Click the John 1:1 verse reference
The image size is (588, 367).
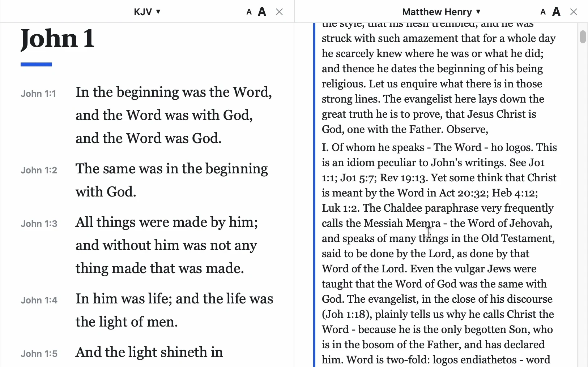click(38, 94)
